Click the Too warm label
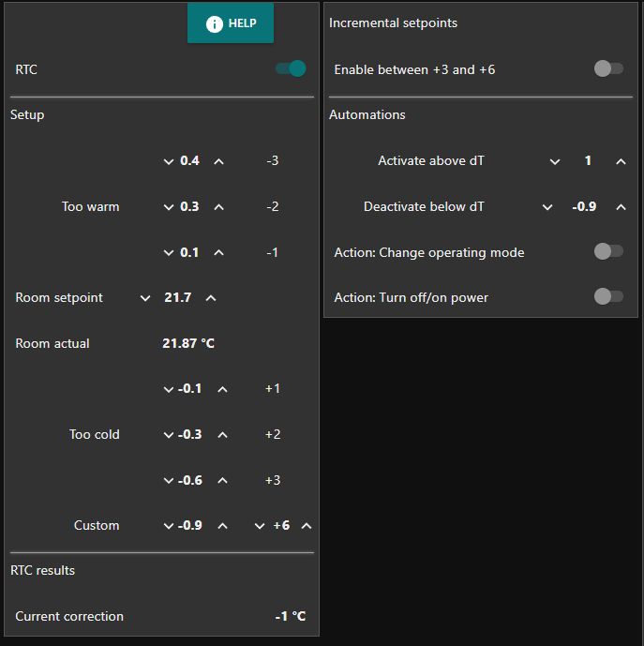The width and height of the screenshot is (644, 646). click(x=91, y=206)
